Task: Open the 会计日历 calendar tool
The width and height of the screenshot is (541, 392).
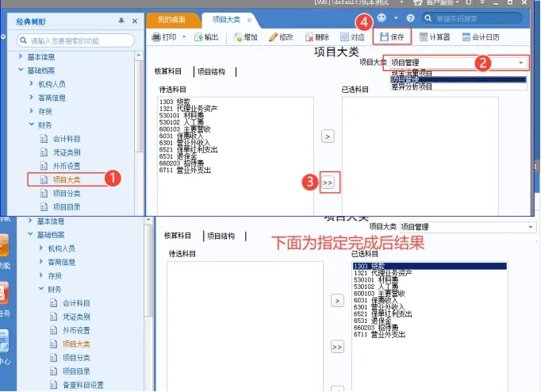Action: pos(466,37)
